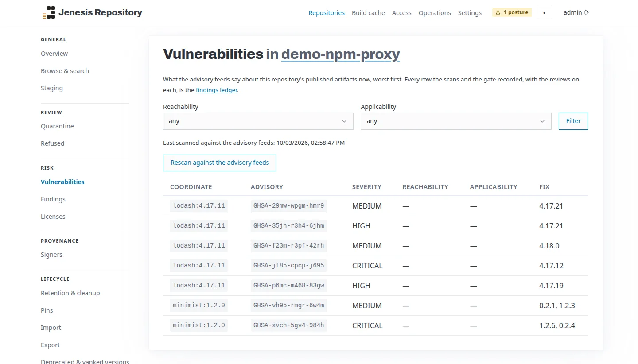Click advisory GHSA-vh95-rmgr-6w4m

tap(289, 306)
